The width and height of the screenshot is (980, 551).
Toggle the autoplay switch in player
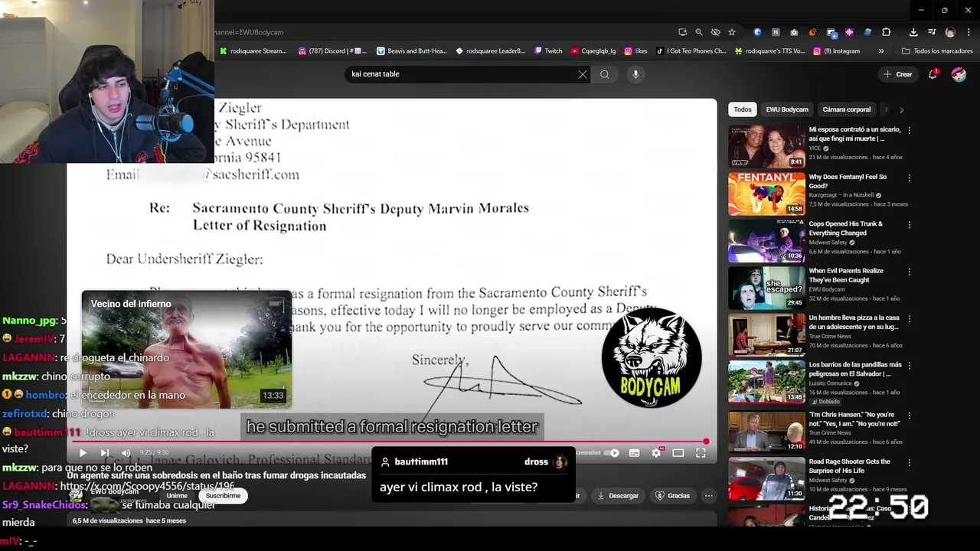click(x=612, y=453)
